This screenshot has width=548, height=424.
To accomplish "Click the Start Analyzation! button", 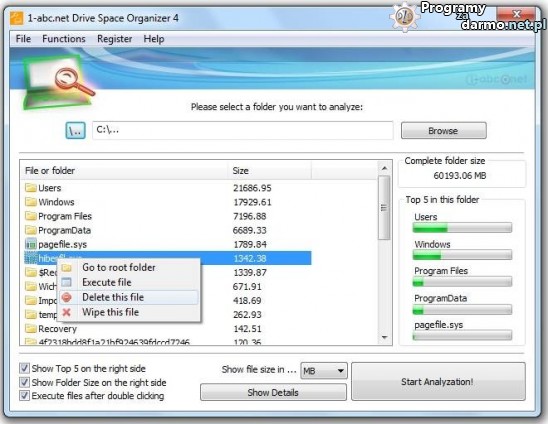I will point(438,381).
